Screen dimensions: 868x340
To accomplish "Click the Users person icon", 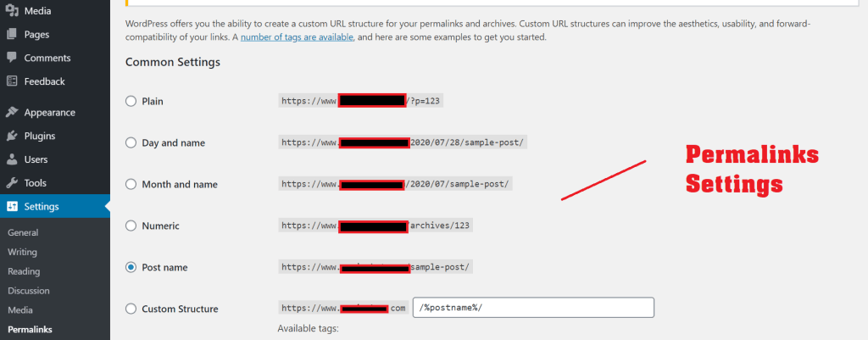I will 12,159.
